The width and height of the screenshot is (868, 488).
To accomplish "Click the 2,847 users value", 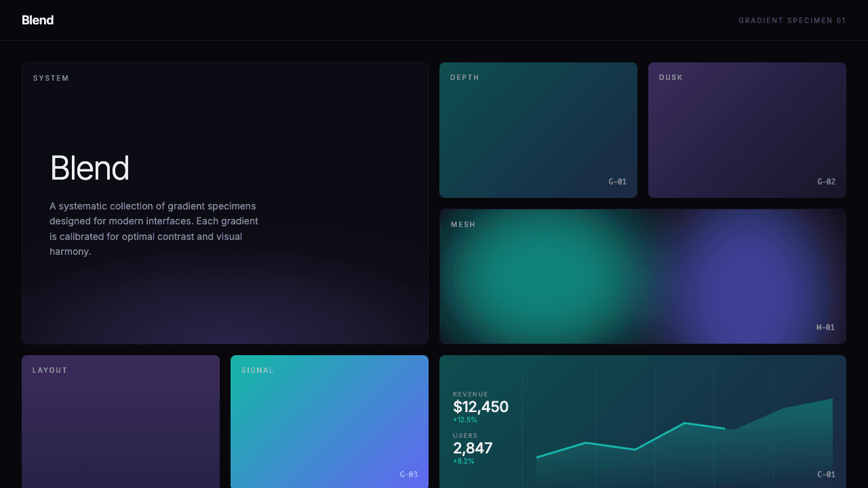I will click(473, 448).
